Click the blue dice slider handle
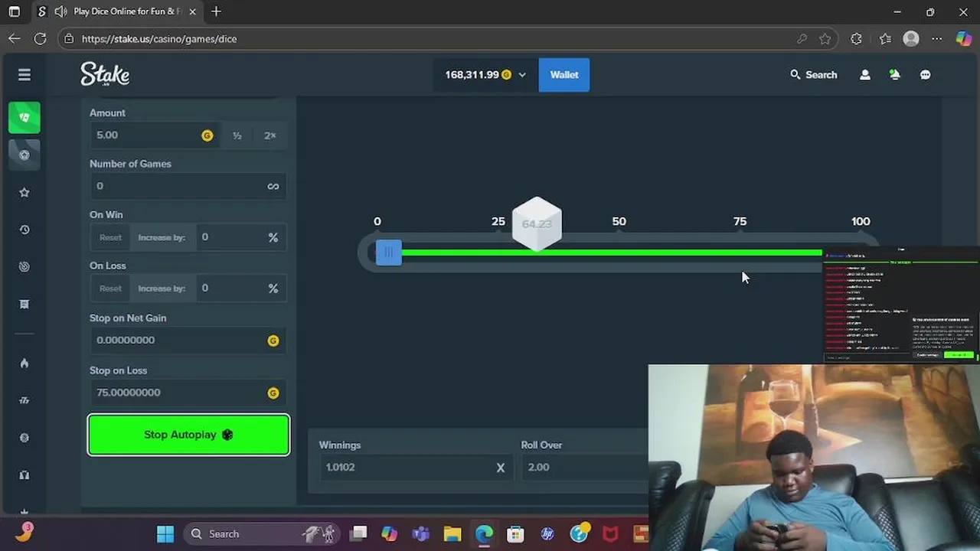This screenshot has width=980, height=551. tap(388, 253)
